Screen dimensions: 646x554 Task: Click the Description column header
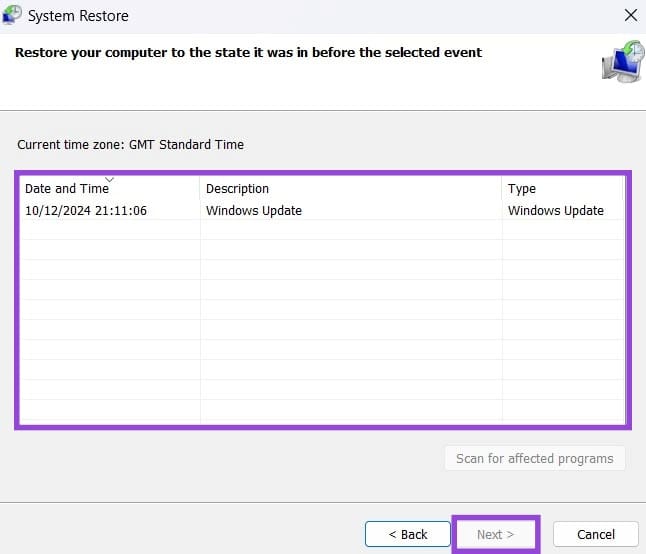(351, 188)
